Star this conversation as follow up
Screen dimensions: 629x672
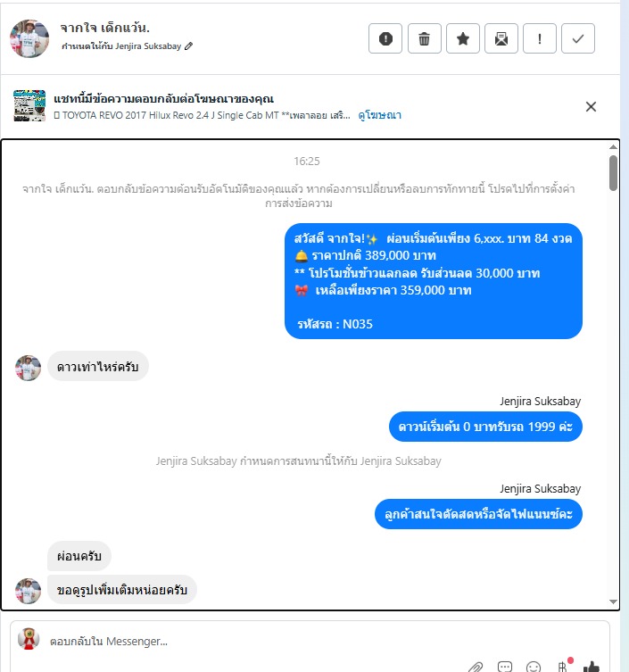[463, 38]
